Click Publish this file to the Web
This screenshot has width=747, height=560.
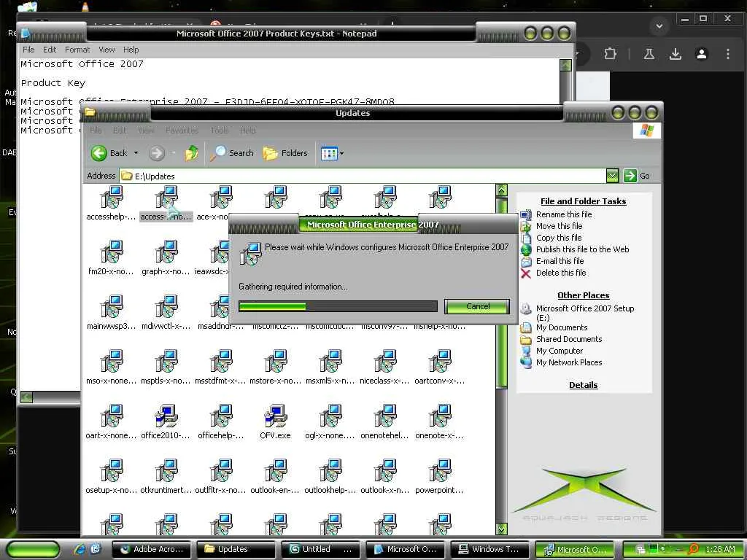582,249
